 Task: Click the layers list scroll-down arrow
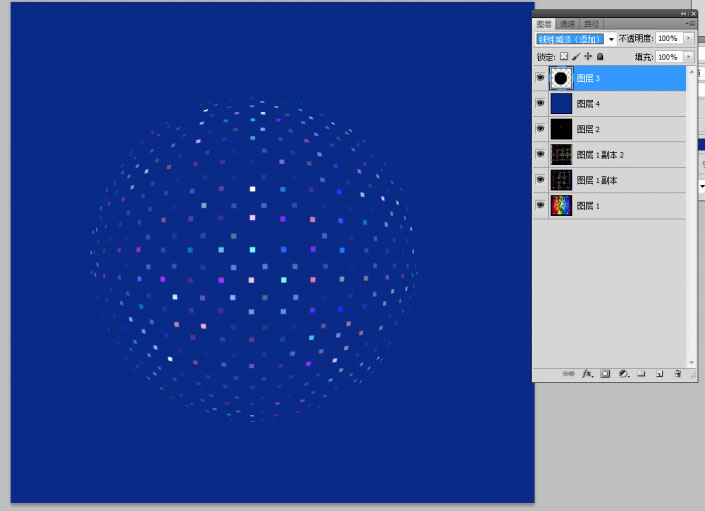(x=692, y=362)
